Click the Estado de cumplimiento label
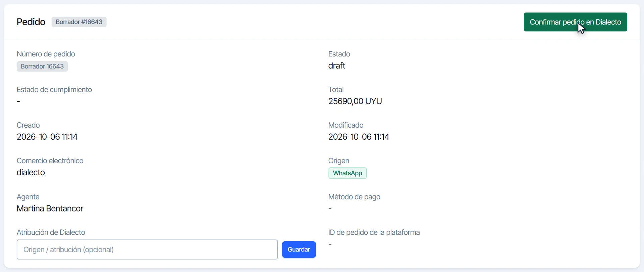644x272 pixels. tap(54, 90)
